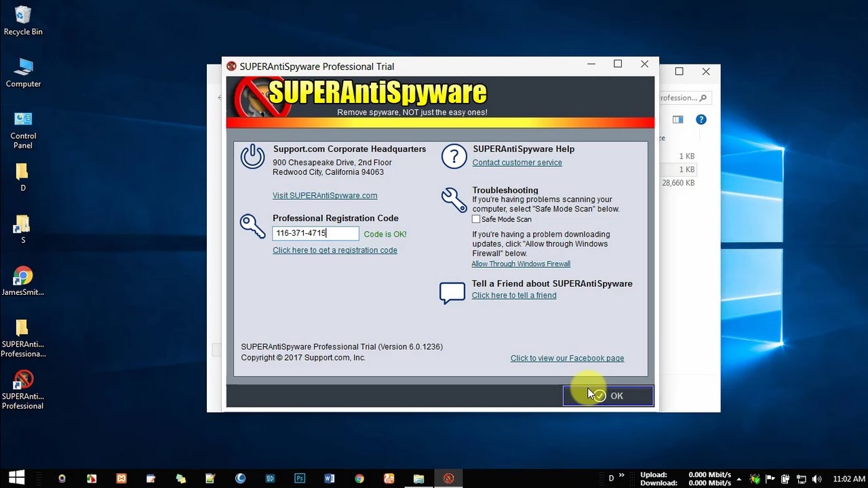Enable the Safe Mode Scan checkbox
Image resolution: width=868 pixels, height=488 pixels.
(x=476, y=219)
